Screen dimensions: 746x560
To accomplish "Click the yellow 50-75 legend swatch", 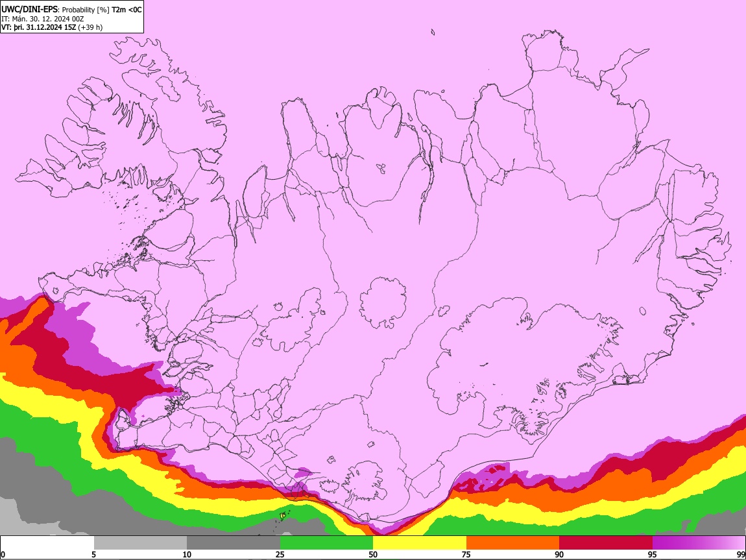I will pyautogui.click(x=420, y=542).
